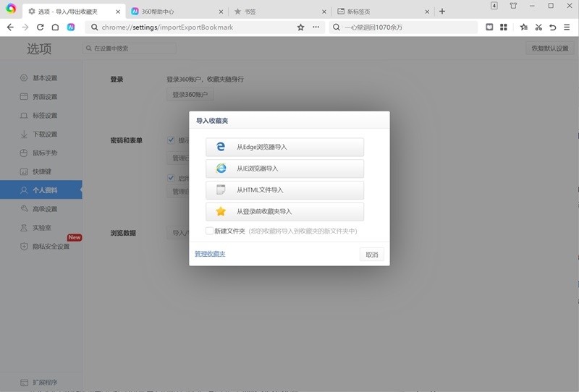Open 鼠标手势 in the sidebar
579x392 pixels.
coord(41,153)
